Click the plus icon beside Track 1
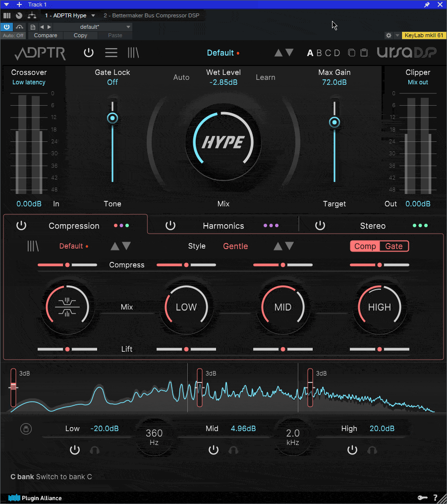 click(x=19, y=4)
